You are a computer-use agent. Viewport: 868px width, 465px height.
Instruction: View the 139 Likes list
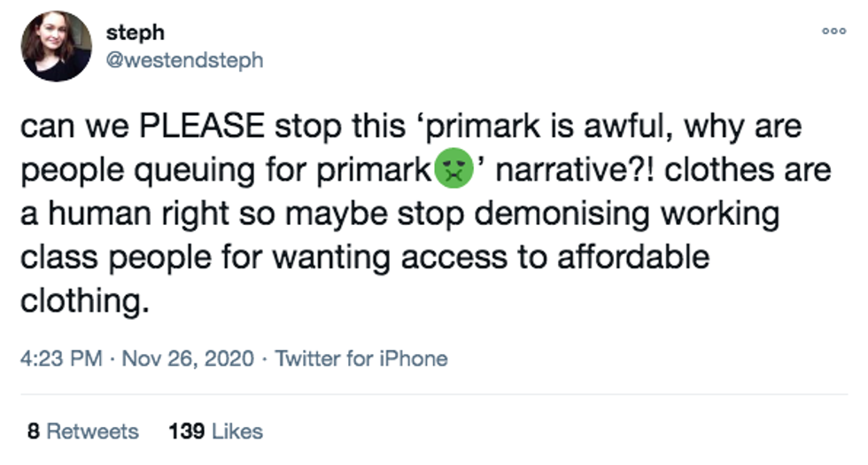click(x=215, y=431)
